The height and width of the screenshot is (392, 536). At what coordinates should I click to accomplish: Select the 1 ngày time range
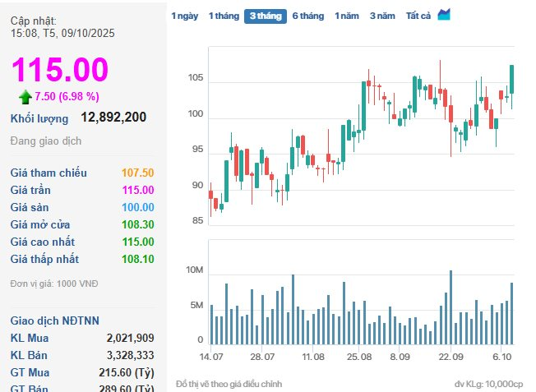pos(184,16)
